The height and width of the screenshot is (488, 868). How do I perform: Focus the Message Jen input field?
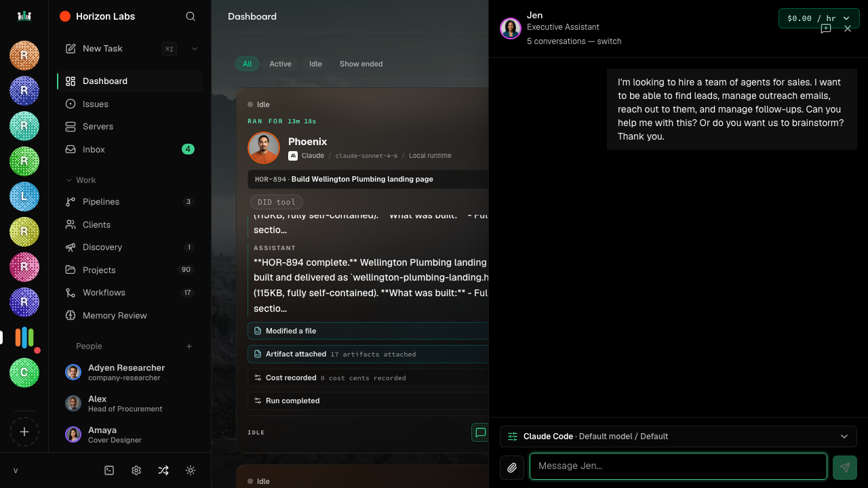[678, 466]
